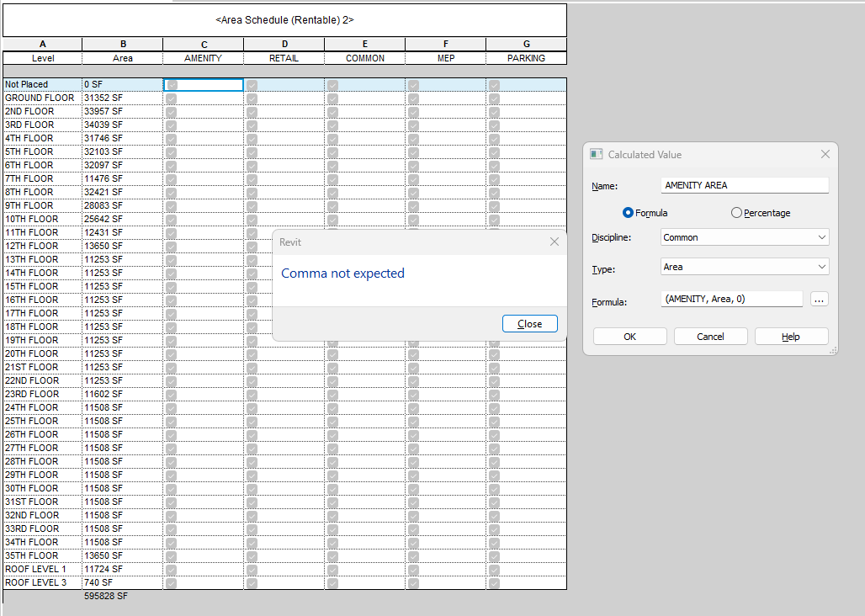The height and width of the screenshot is (616, 865).
Task: Toggle the PARKING checkbox on ROOF LEVEL 1 row
Action: pos(494,569)
